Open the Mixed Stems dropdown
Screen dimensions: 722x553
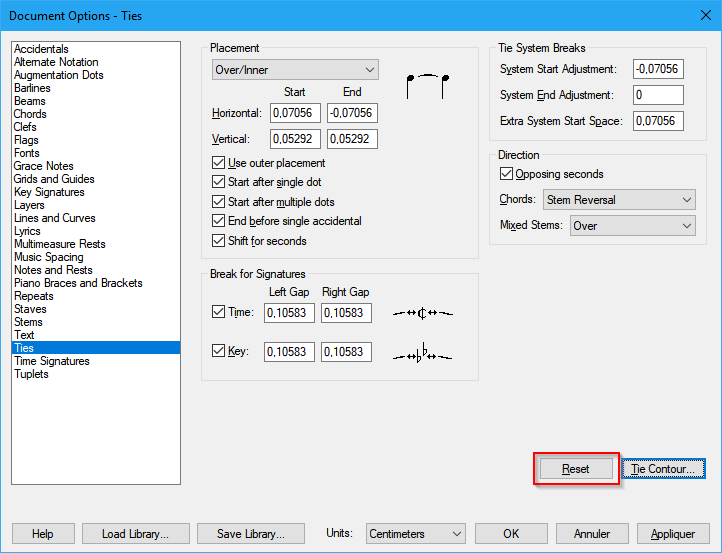click(x=631, y=226)
